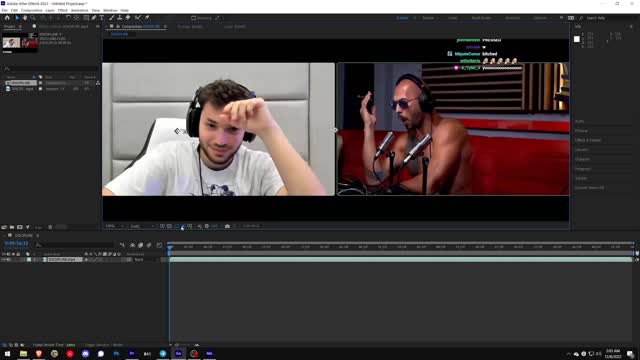Open the viewer magnification dropdown
The image size is (640, 360).
[x=115, y=226]
